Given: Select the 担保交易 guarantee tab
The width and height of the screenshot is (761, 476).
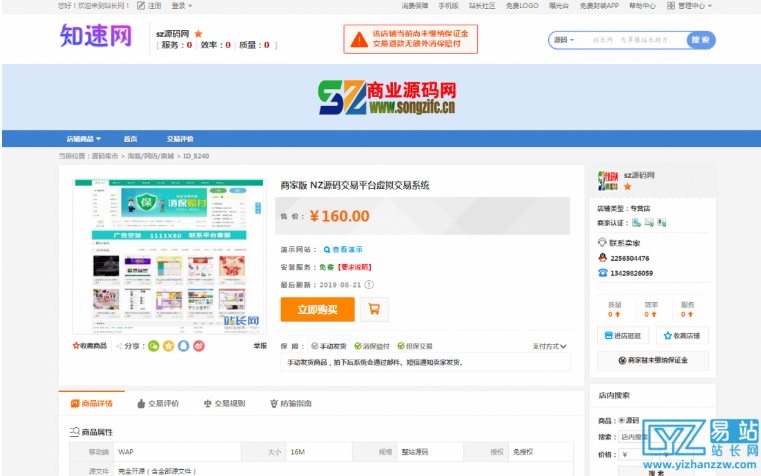Looking at the screenshot, I should point(414,346).
